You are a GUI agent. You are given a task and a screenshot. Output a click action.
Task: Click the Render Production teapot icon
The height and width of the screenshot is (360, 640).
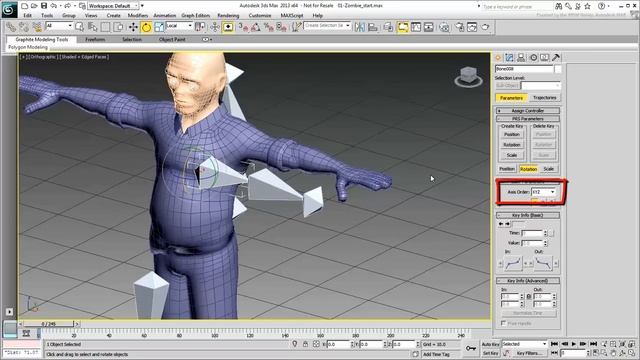pyautogui.click(x=485, y=27)
